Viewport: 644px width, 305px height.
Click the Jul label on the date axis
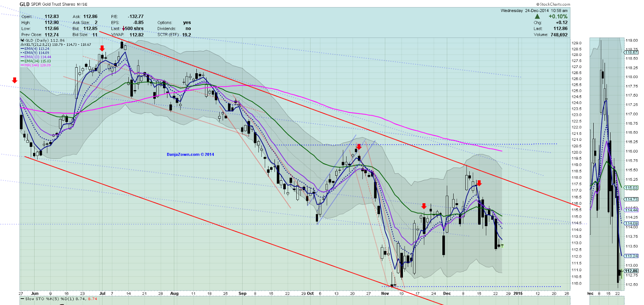(102, 293)
